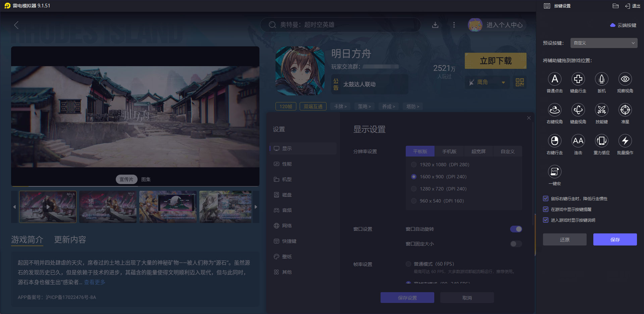Select the 重力感应 gravity sensor icon

[x=601, y=141]
